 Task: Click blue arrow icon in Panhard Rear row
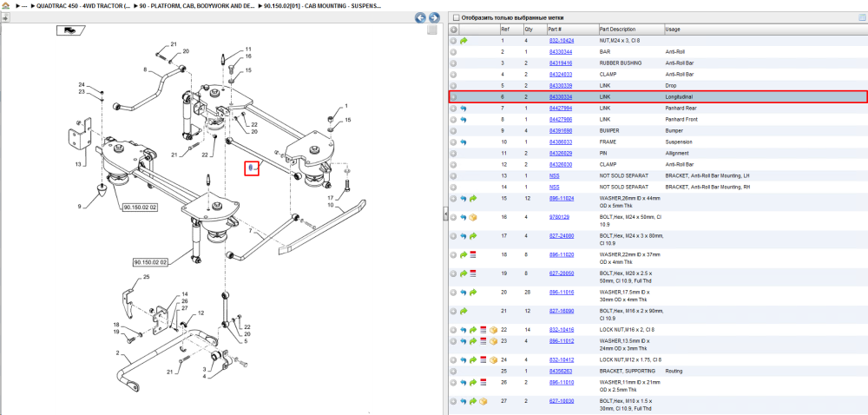pos(464,109)
